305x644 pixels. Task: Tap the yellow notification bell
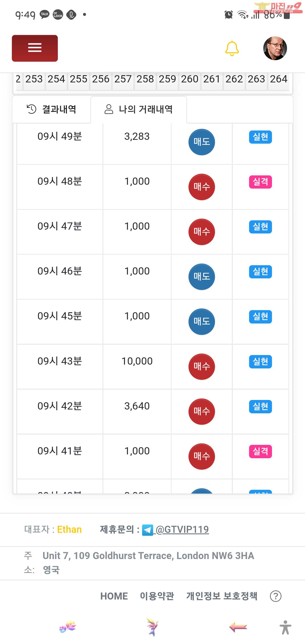click(x=232, y=48)
